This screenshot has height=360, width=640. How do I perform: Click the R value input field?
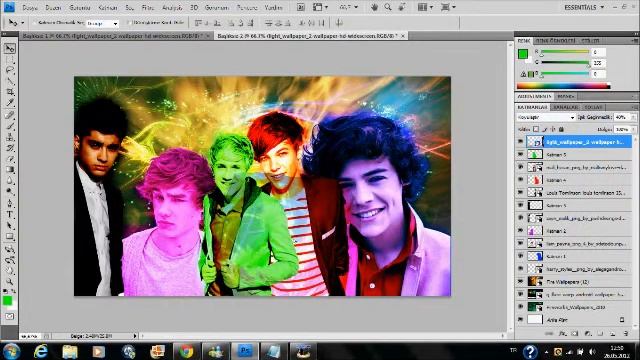[598, 52]
